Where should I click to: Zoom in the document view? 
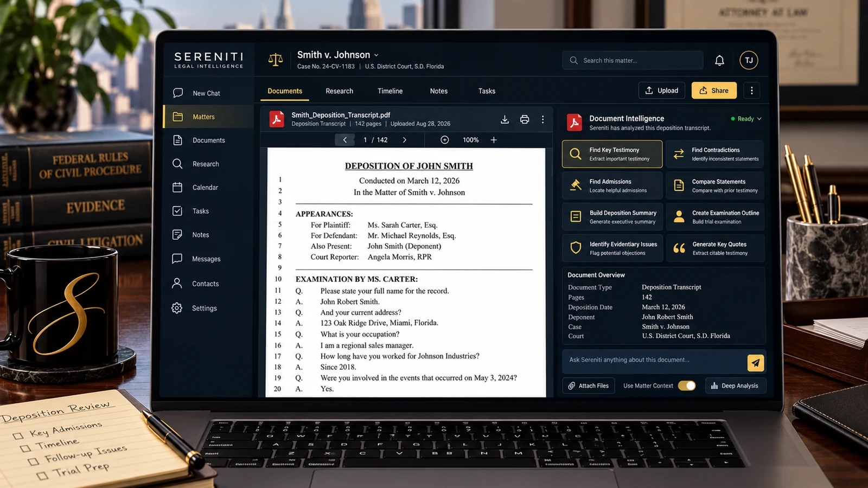pos(494,140)
